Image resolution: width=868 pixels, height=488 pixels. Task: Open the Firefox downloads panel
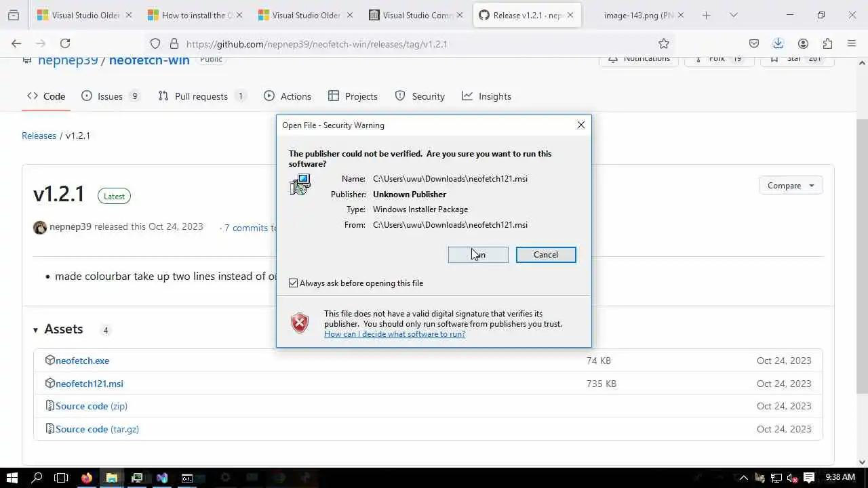point(778,43)
